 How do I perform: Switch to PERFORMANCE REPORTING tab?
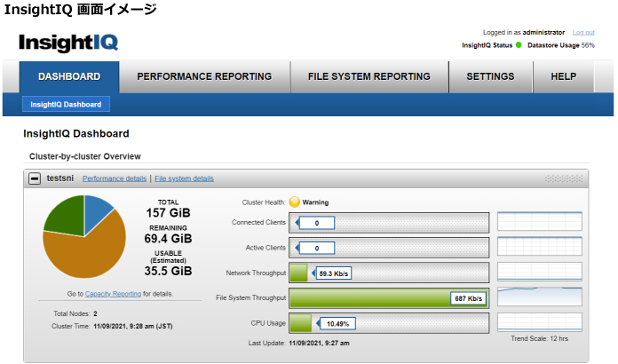204,76
